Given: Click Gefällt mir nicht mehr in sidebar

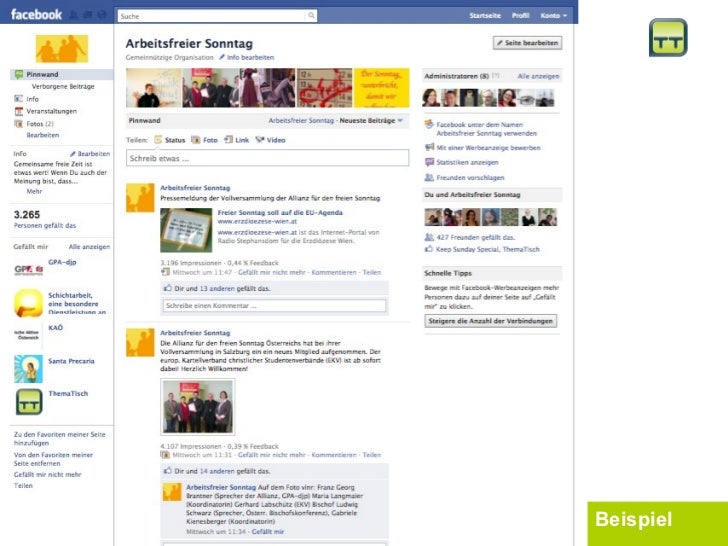Looking at the screenshot, I should (47, 474).
